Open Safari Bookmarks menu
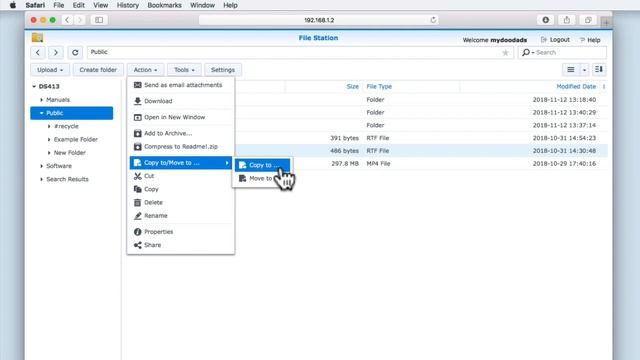The image size is (640, 360). 164,5
